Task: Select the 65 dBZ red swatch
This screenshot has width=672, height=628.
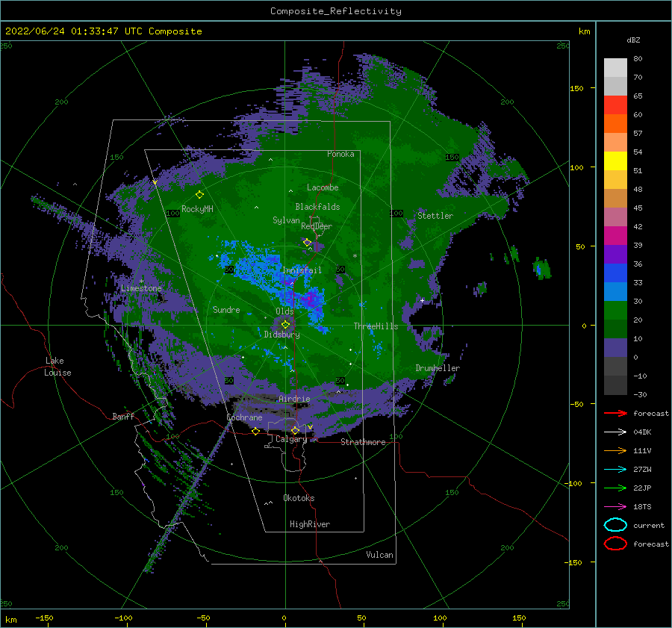Action: 615,105
